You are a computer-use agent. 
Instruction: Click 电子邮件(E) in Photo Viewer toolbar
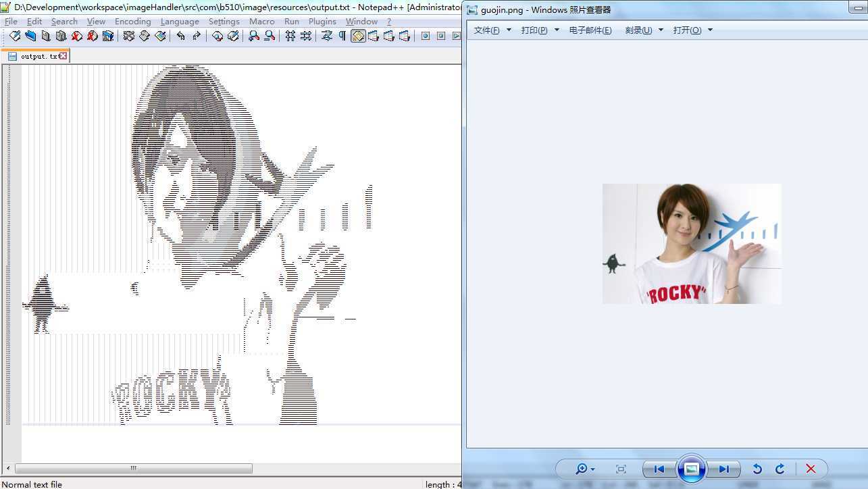tap(590, 30)
